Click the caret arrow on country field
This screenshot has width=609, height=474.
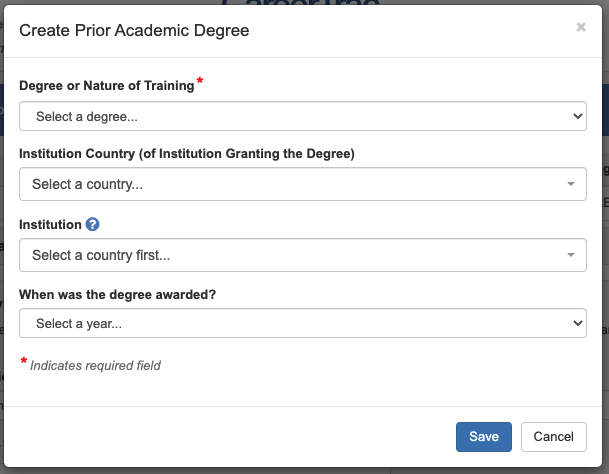pyautogui.click(x=571, y=184)
